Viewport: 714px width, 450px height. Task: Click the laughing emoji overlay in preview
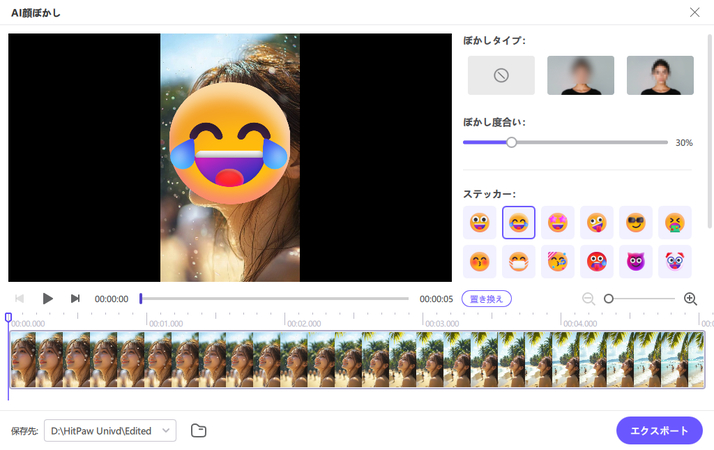pyautogui.click(x=229, y=142)
